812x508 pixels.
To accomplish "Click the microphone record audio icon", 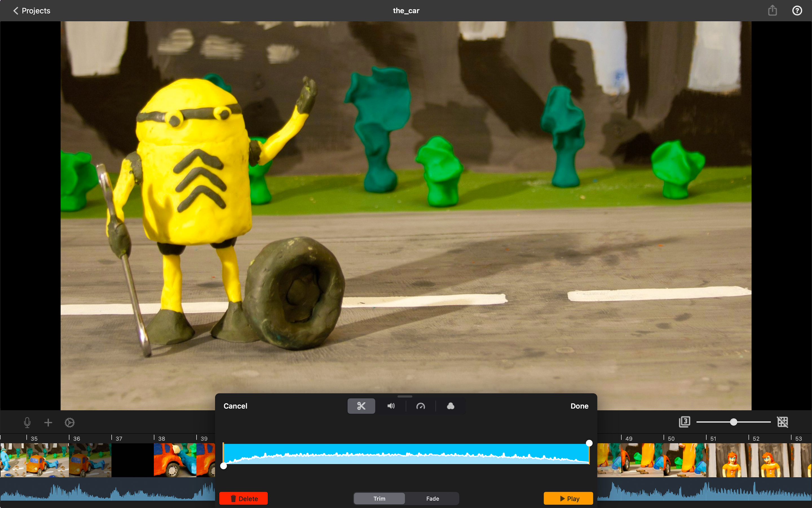I will pyautogui.click(x=27, y=422).
